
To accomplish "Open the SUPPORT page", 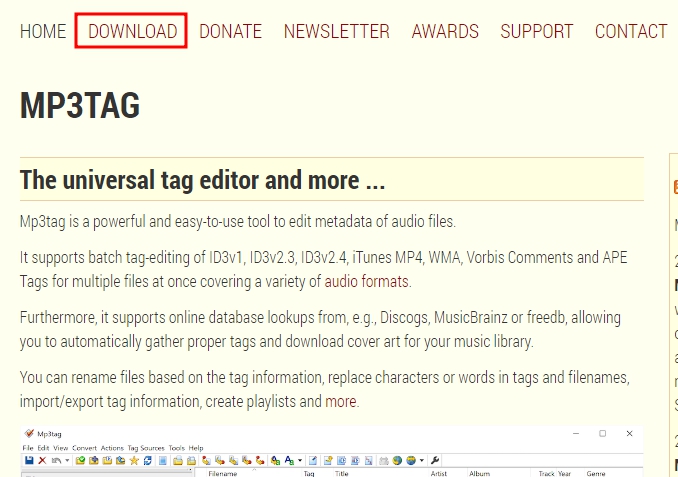I will pos(537,31).
